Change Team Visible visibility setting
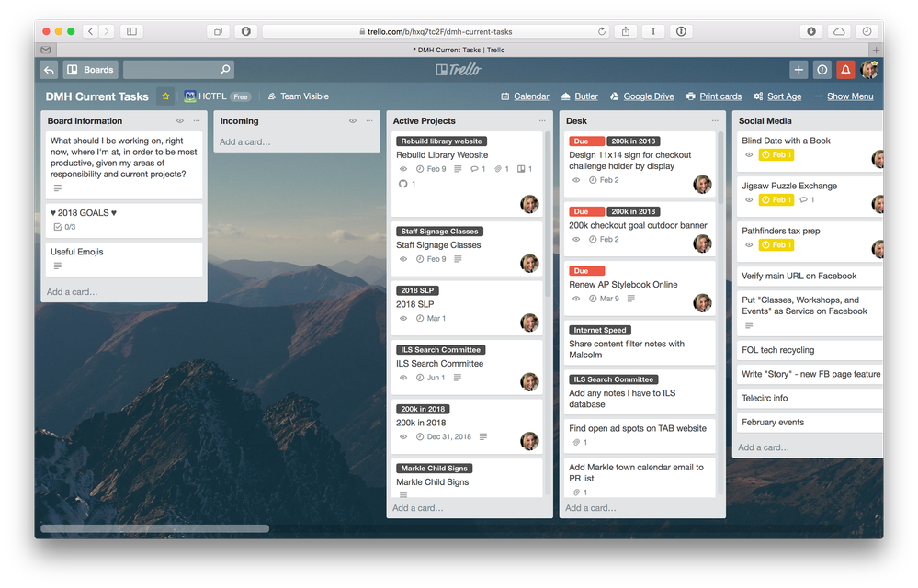This screenshot has width=918, height=588. [299, 96]
